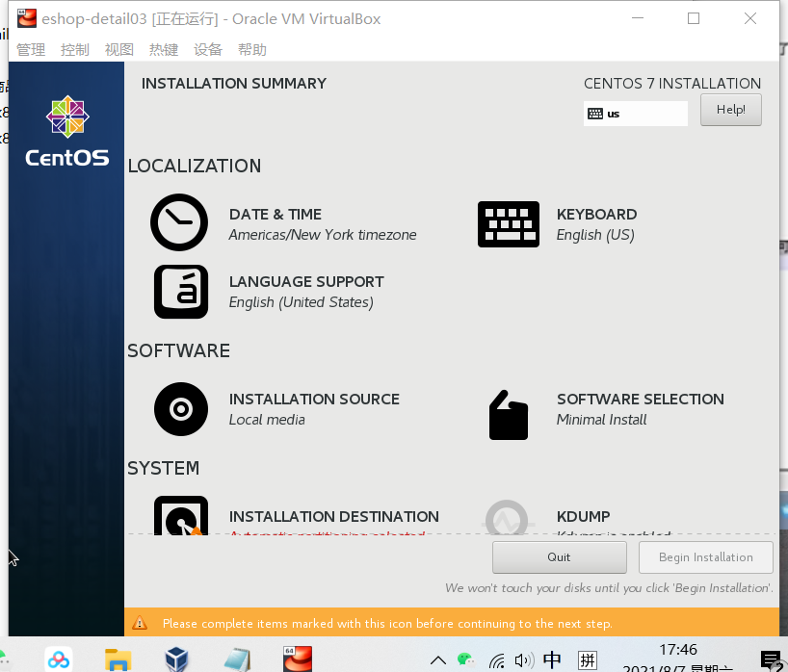The image size is (788, 672).
Task: Open the 设备 menu
Action: 208,50
